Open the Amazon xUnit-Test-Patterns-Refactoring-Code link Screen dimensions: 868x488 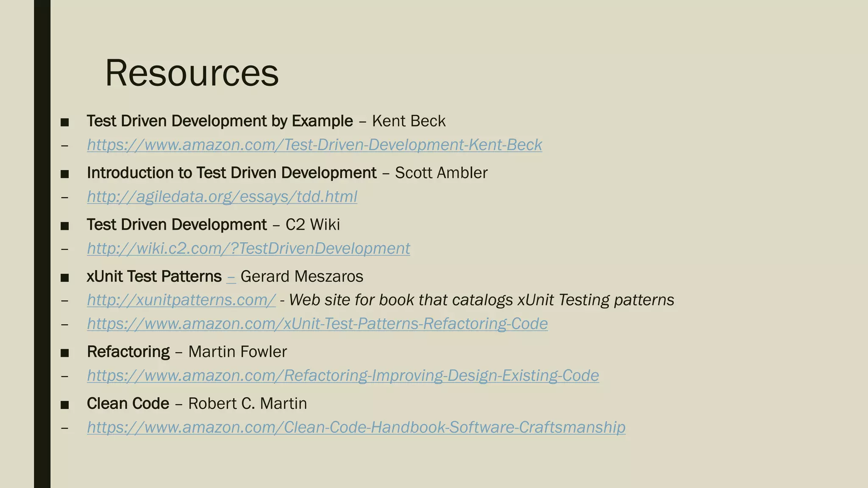[317, 324]
